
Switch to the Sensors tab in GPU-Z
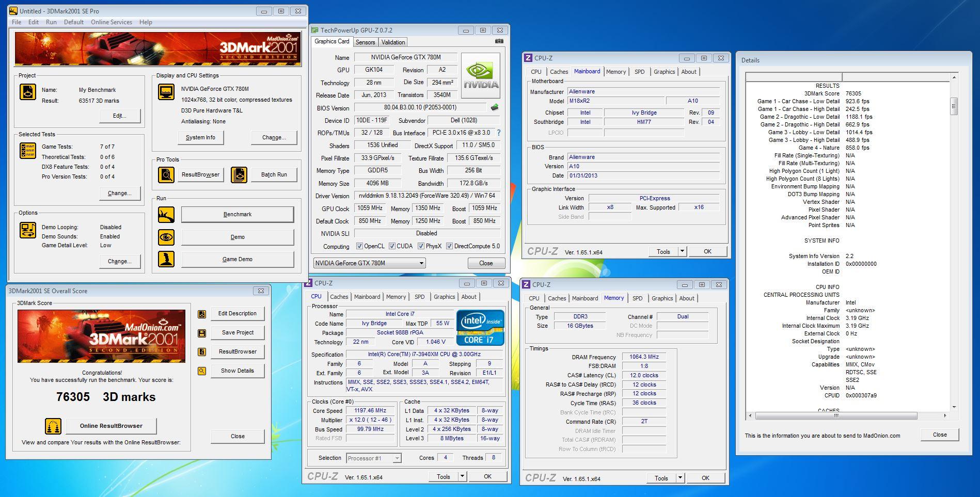(365, 42)
